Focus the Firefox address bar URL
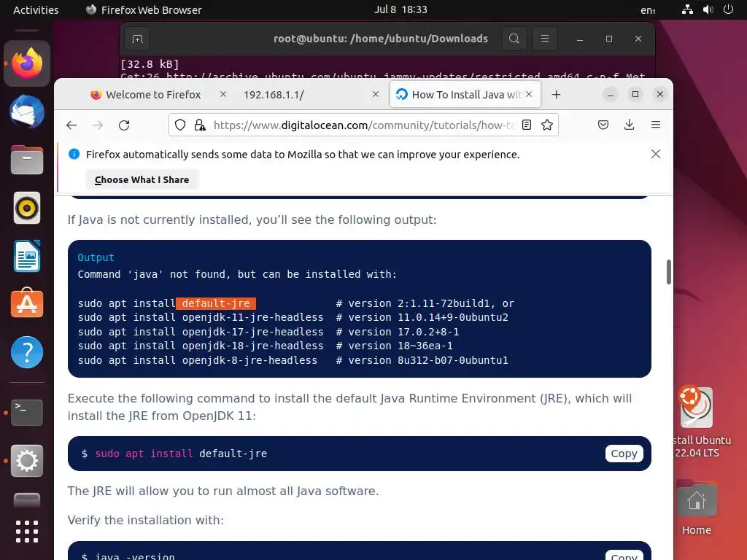The width and height of the screenshot is (747, 560). click(363, 125)
